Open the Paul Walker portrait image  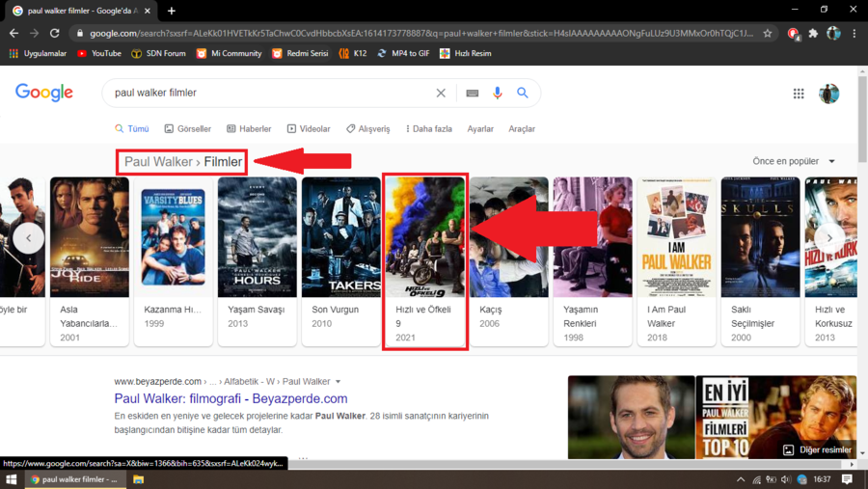[x=631, y=417]
